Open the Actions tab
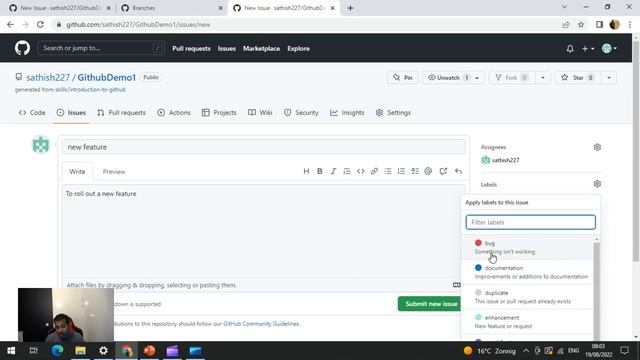640x360 pixels. click(x=174, y=113)
